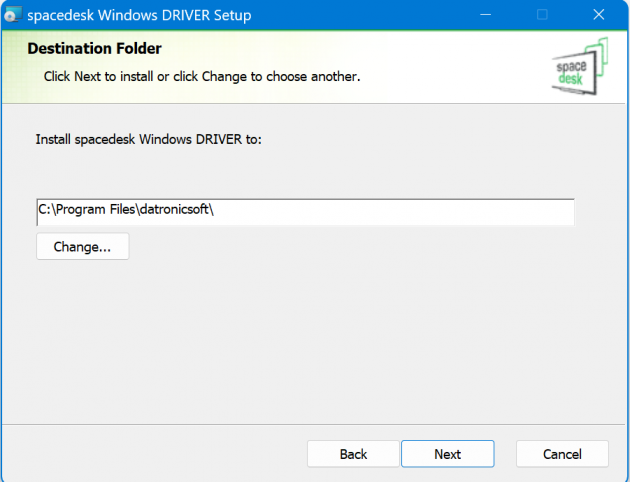Click the "Click Next to install" instruction text
The image size is (630, 482).
click(201, 76)
